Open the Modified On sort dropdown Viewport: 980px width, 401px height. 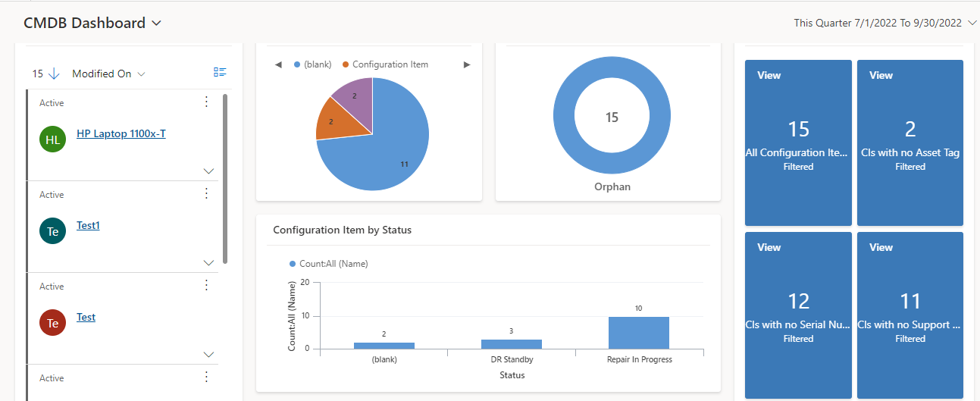[x=108, y=74]
